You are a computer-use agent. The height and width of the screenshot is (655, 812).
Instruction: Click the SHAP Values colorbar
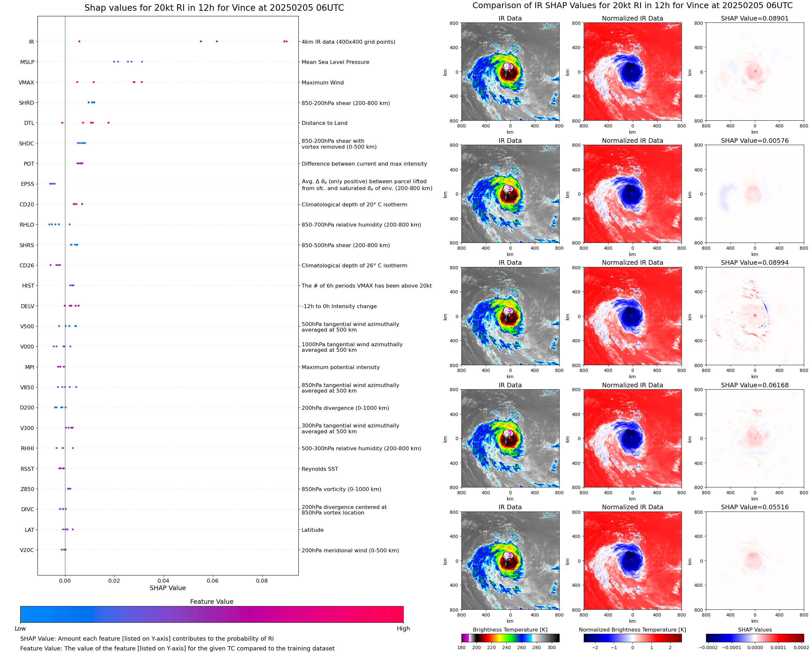coord(754,638)
